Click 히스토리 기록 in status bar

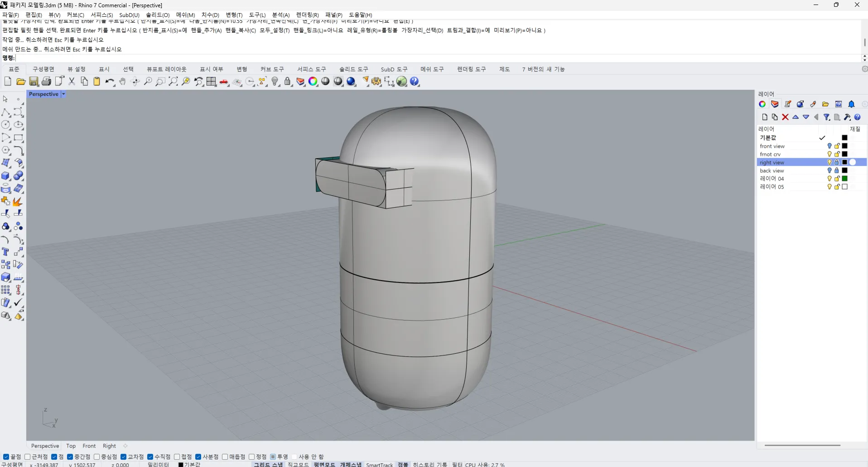(430, 464)
